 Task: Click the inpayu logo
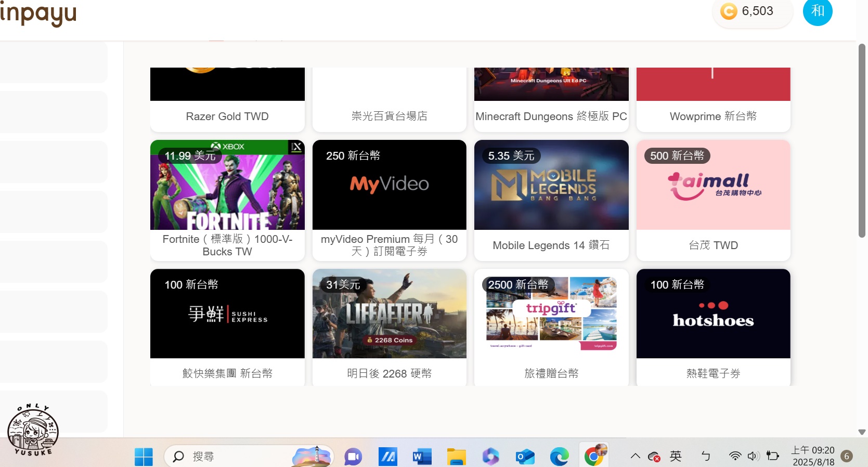[38, 14]
